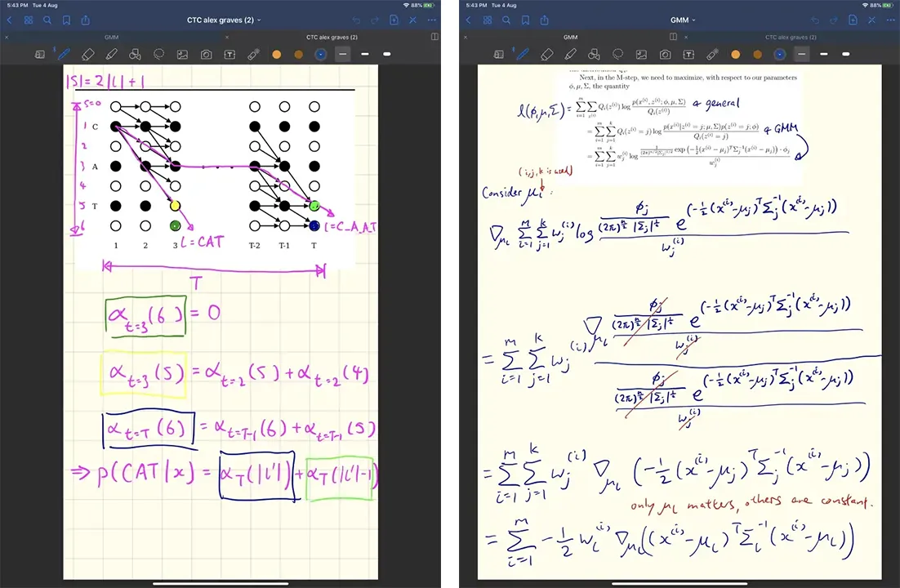
Task: Bookmark the current GMM page
Action: (524, 20)
